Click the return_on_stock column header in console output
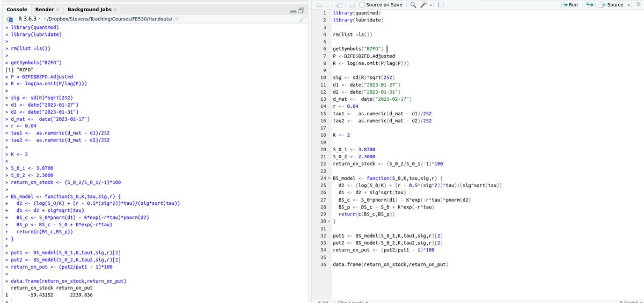 pos(32,287)
